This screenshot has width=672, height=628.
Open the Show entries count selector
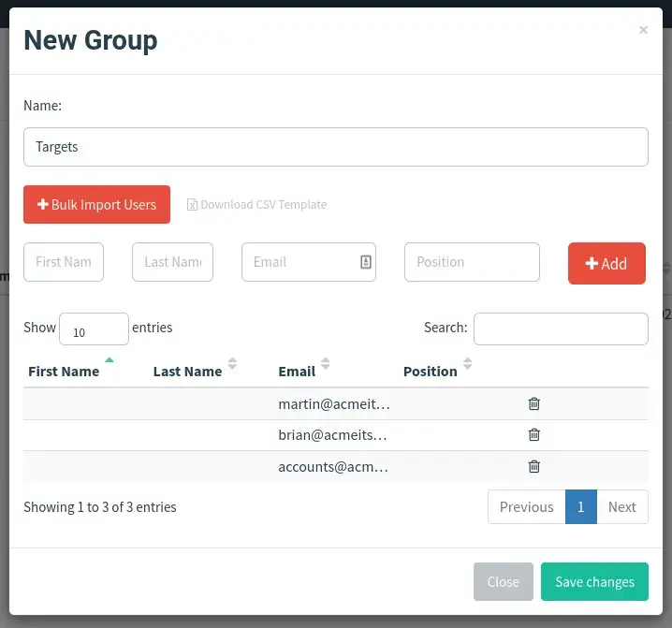(94, 329)
